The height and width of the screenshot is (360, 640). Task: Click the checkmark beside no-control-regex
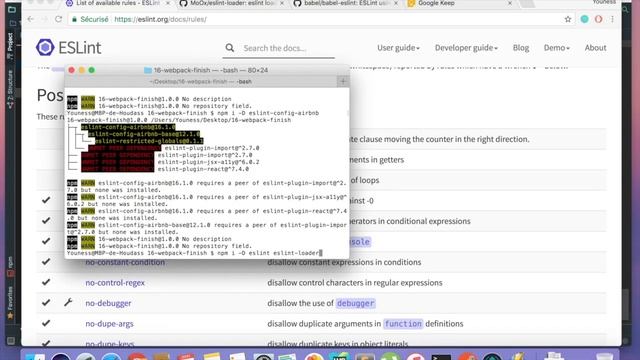tap(46, 282)
